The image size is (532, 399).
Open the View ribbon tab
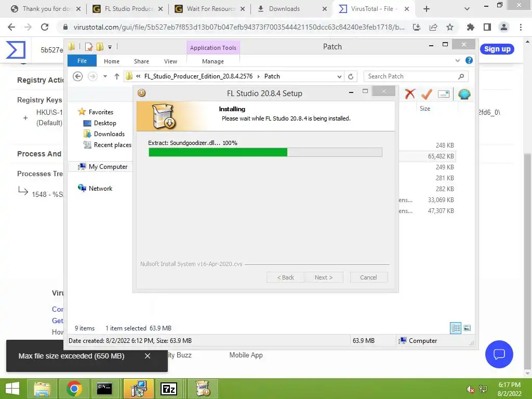(x=170, y=61)
